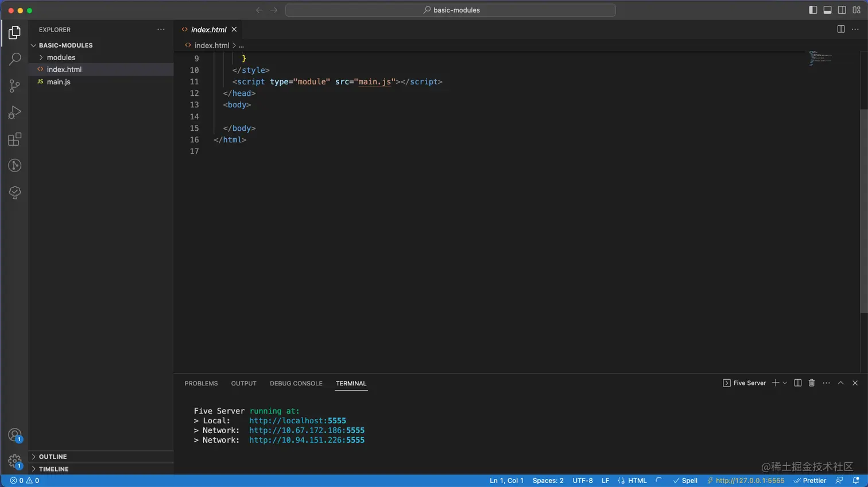
Task: Expand the OUTLINE section
Action: click(x=53, y=457)
